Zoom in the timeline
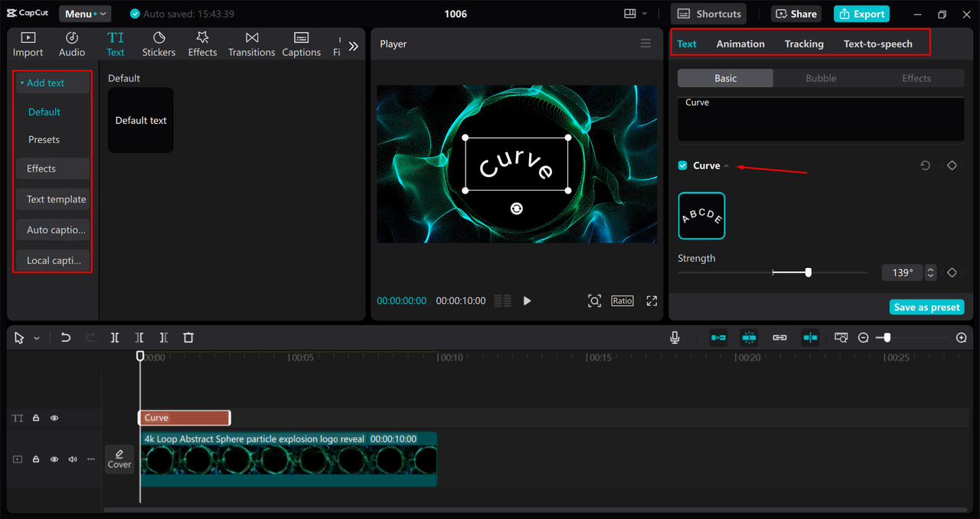Viewport: 980px width, 519px height. tap(962, 338)
